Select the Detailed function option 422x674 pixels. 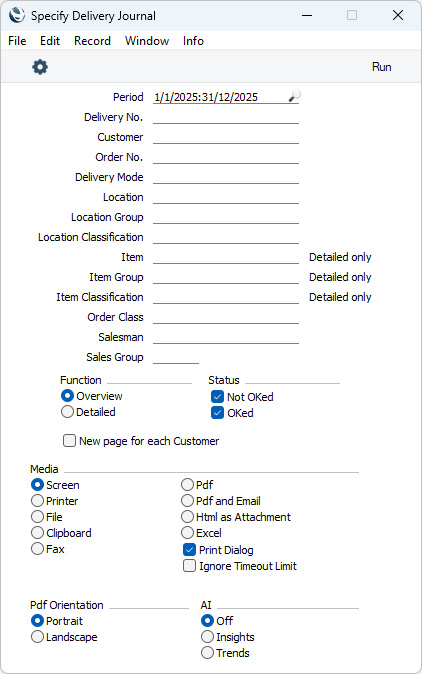[x=67, y=412]
